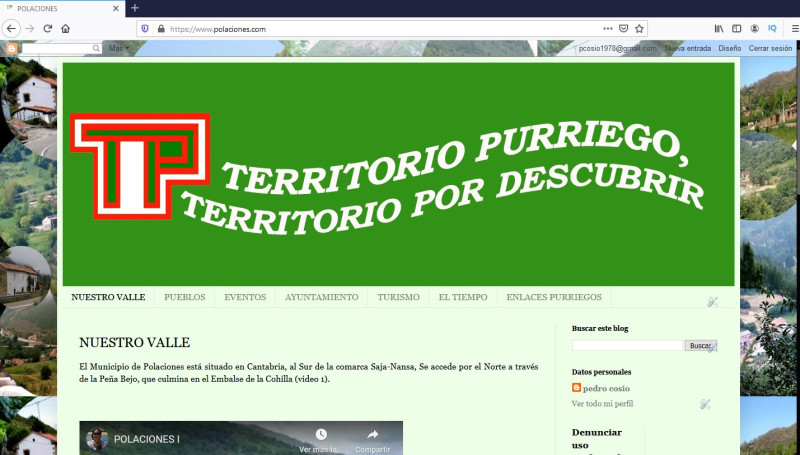Click the browser forward arrow
Screen dimensions: 800x455
pos(30,29)
